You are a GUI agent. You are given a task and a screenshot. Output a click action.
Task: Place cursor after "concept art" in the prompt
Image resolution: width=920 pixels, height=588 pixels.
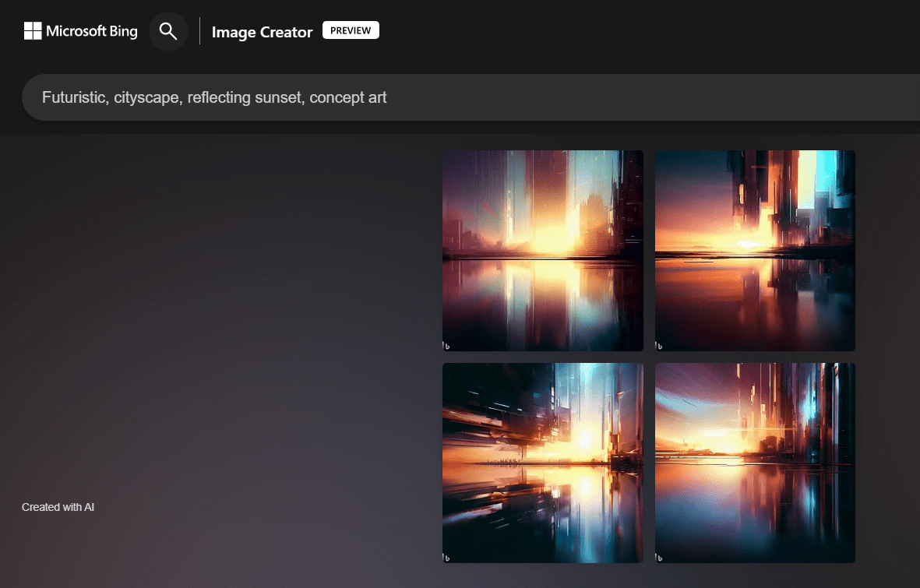(390, 97)
